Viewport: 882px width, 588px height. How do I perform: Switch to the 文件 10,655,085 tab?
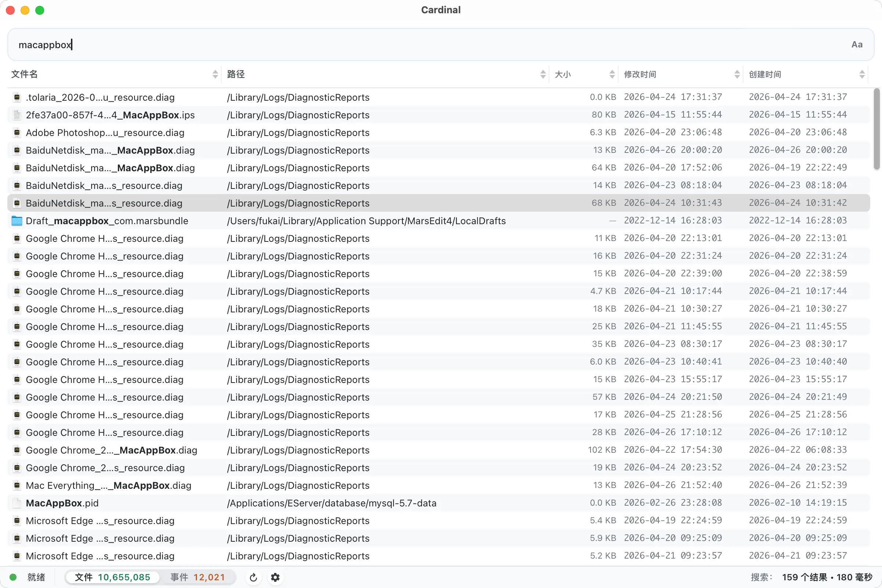pos(112,577)
